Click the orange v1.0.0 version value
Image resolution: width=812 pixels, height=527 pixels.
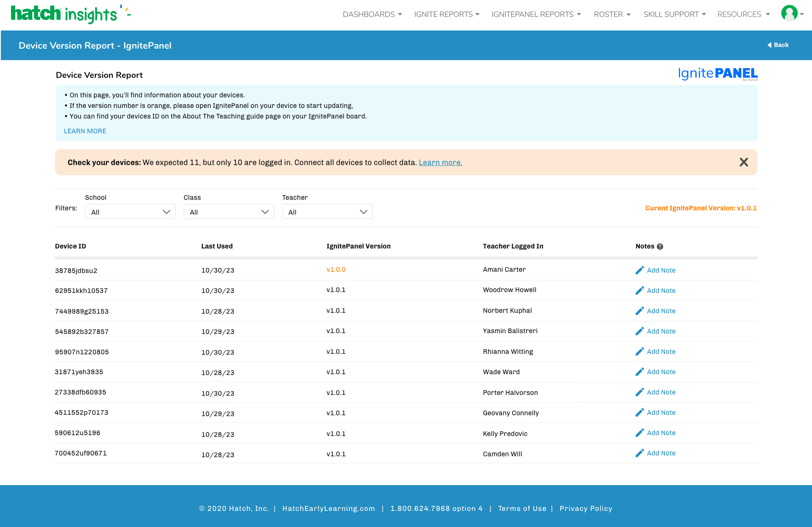[336, 269]
